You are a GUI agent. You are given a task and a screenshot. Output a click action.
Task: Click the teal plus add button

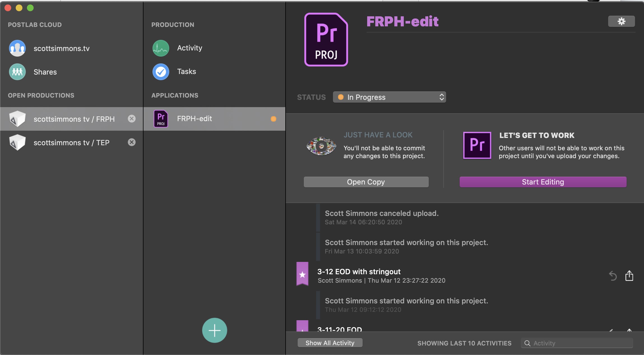pyautogui.click(x=215, y=330)
